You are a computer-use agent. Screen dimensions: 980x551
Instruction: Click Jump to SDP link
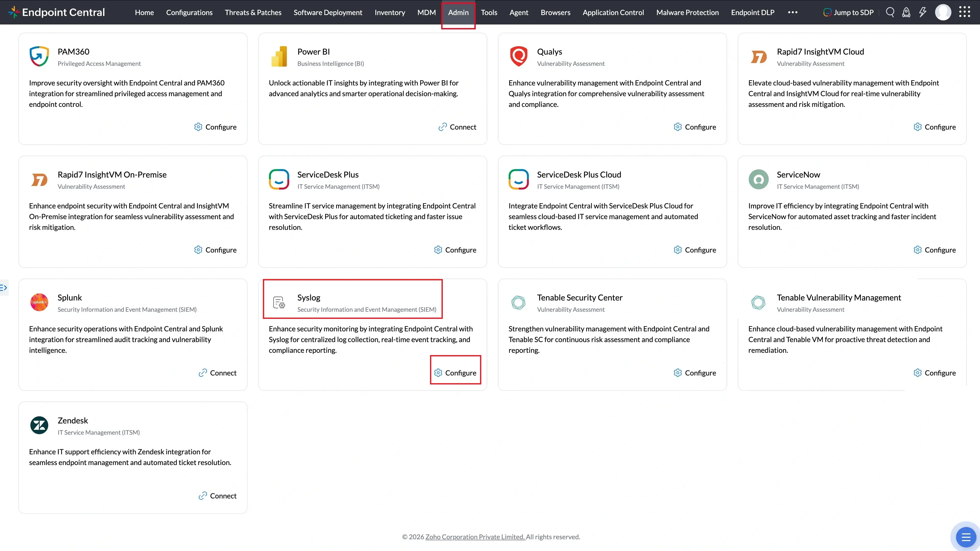[x=848, y=12]
